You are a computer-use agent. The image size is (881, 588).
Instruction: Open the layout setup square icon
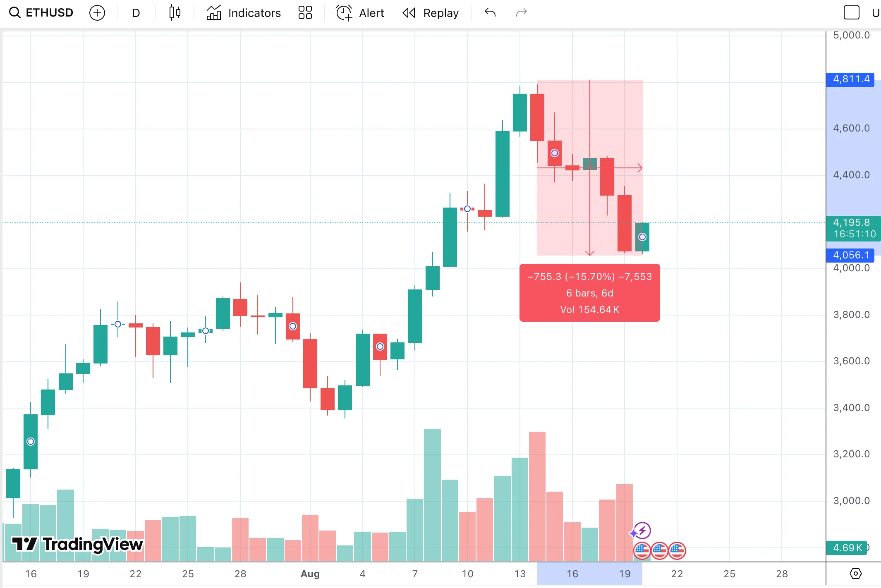tap(851, 13)
